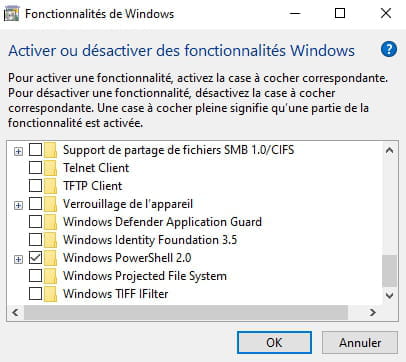Expand the Support de partage de fichiers SMB node
This screenshot has height=362, width=406.
click(x=18, y=151)
